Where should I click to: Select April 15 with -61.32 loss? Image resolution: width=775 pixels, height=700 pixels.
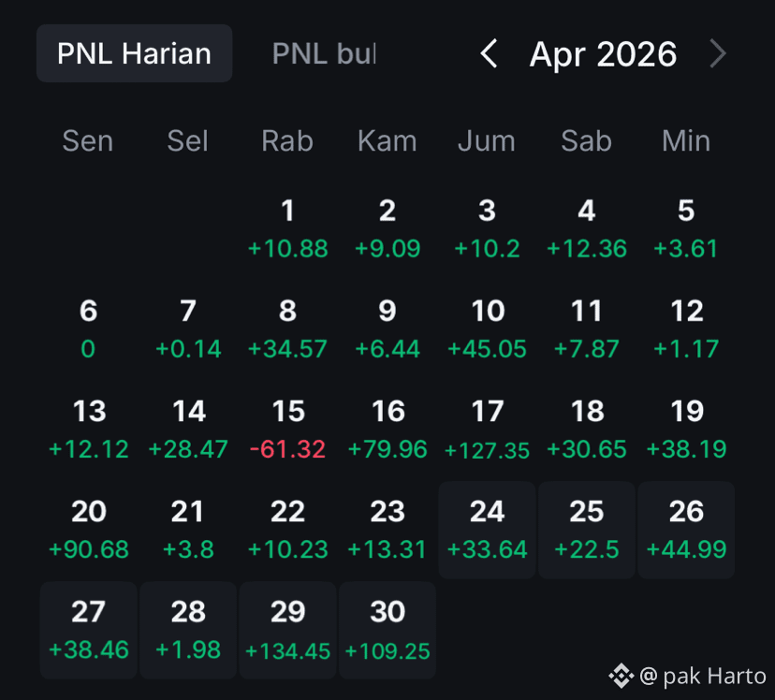coord(287,430)
